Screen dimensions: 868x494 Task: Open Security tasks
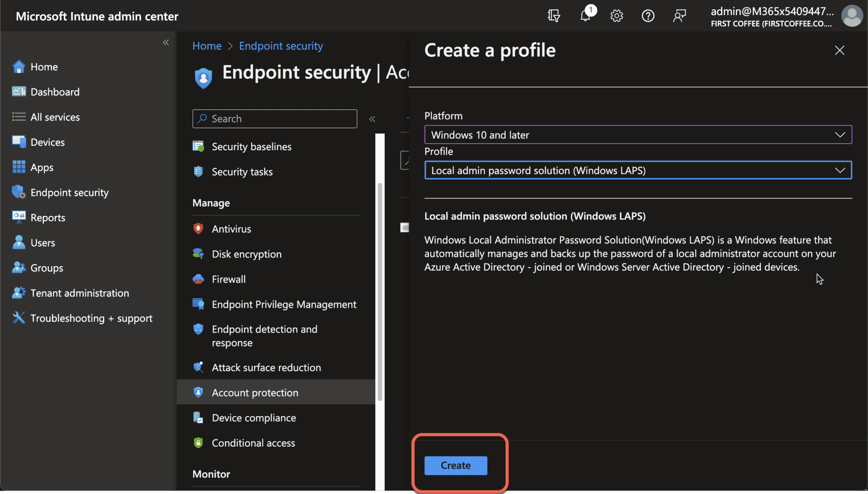coord(242,171)
